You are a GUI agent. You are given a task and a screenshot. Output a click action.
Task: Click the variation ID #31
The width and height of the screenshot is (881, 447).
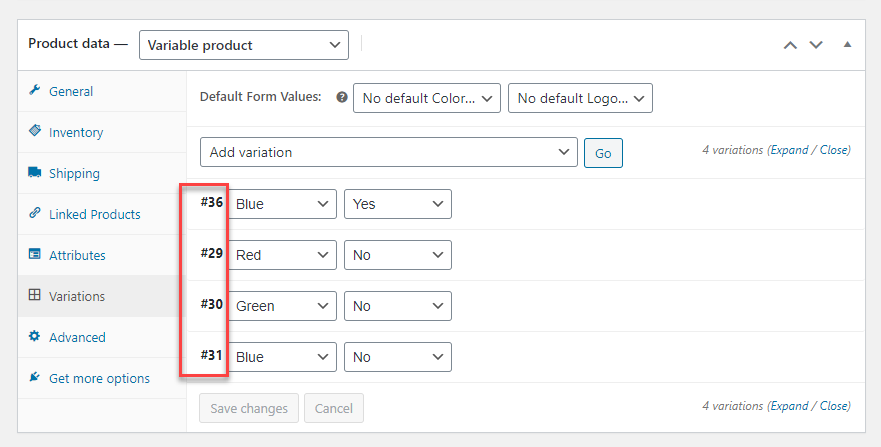(x=212, y=355)
